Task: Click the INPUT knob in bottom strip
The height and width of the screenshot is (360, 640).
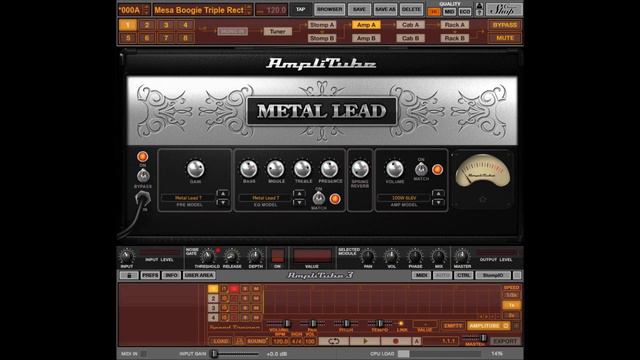Action: [x=127, y=257]
